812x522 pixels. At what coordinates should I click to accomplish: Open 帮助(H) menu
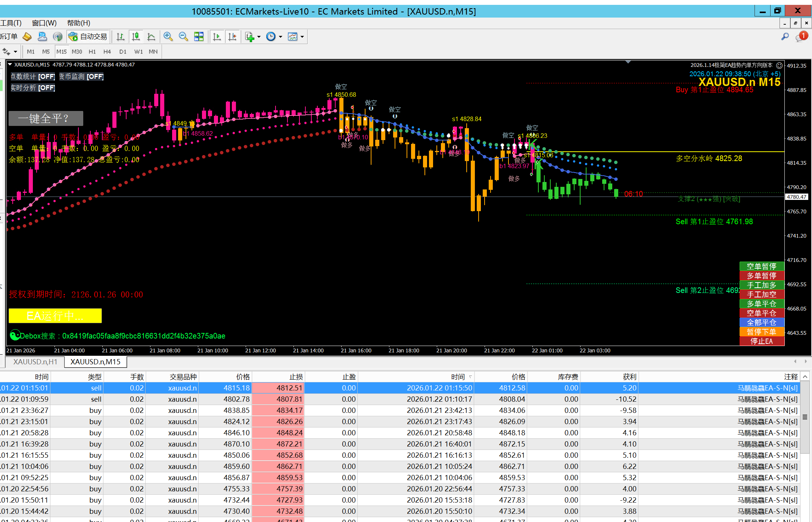tap(78, 23)
